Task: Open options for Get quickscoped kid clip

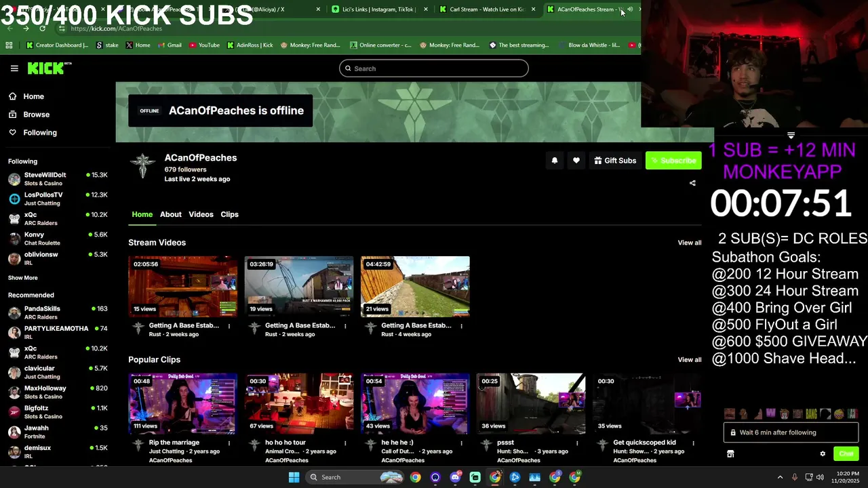Action: tap(693, 443)
